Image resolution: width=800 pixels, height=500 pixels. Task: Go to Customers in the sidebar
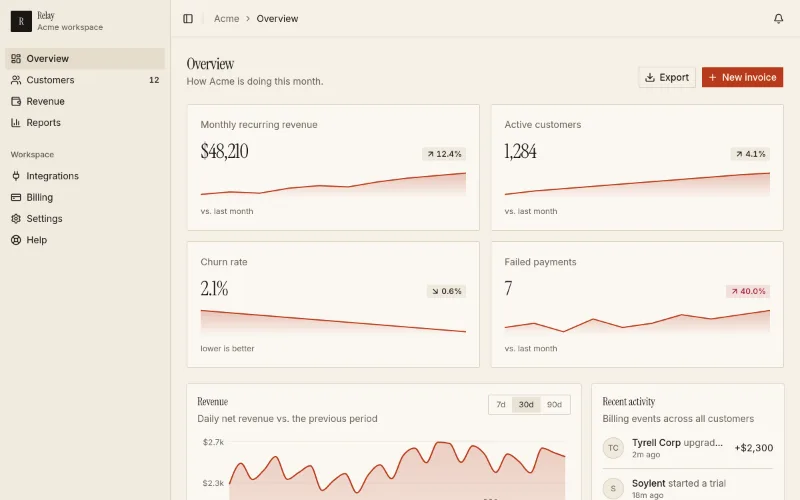85,80
